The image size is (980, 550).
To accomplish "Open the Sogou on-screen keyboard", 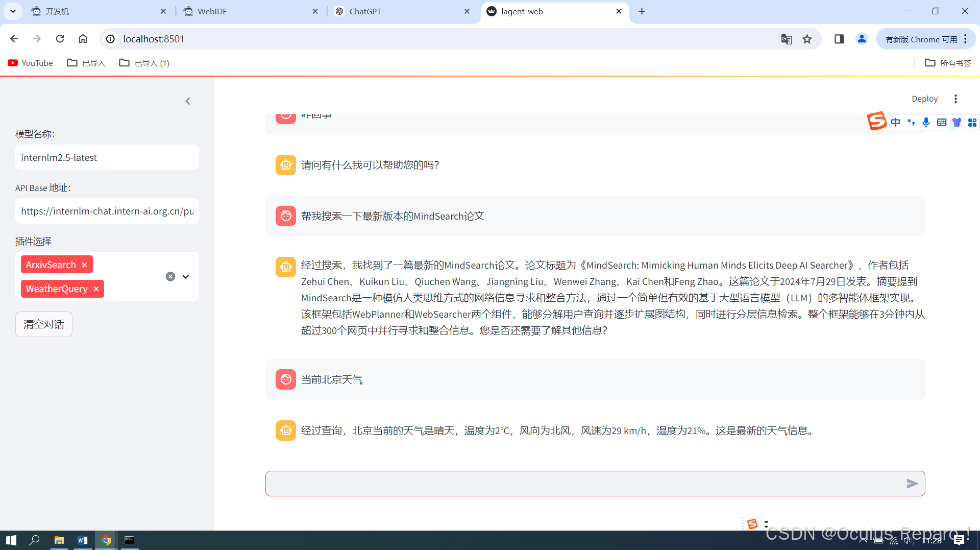I will (942, 122).
